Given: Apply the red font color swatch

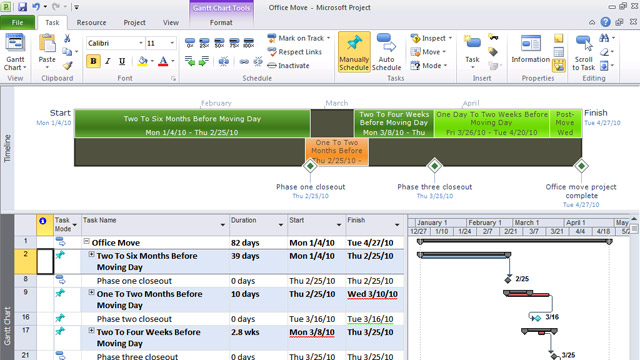Looking at the screenshot, I should [x=163, y=61].
